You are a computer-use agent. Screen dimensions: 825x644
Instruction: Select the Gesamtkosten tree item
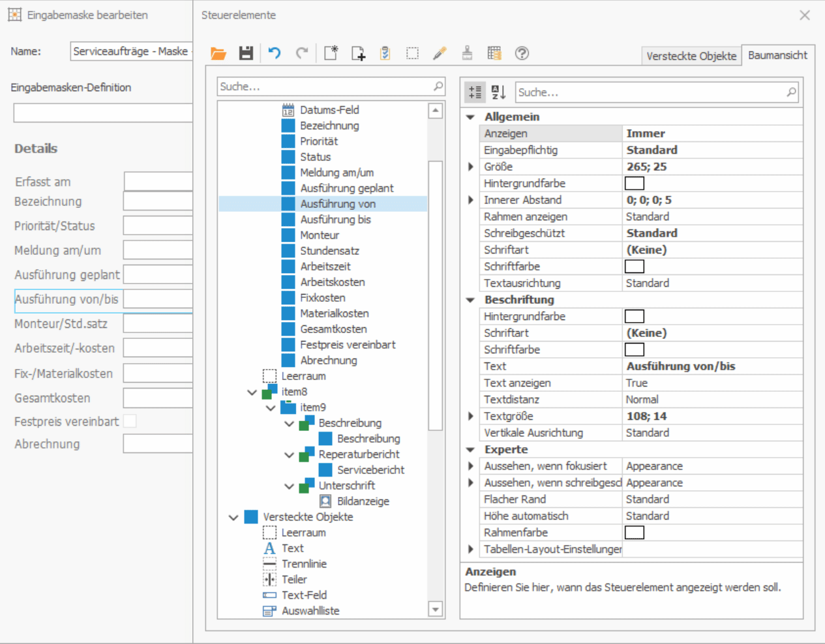(333, 329)
